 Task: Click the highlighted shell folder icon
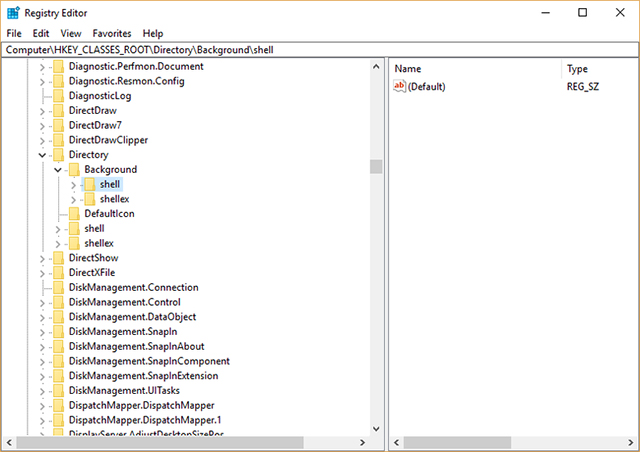point(90,185)
